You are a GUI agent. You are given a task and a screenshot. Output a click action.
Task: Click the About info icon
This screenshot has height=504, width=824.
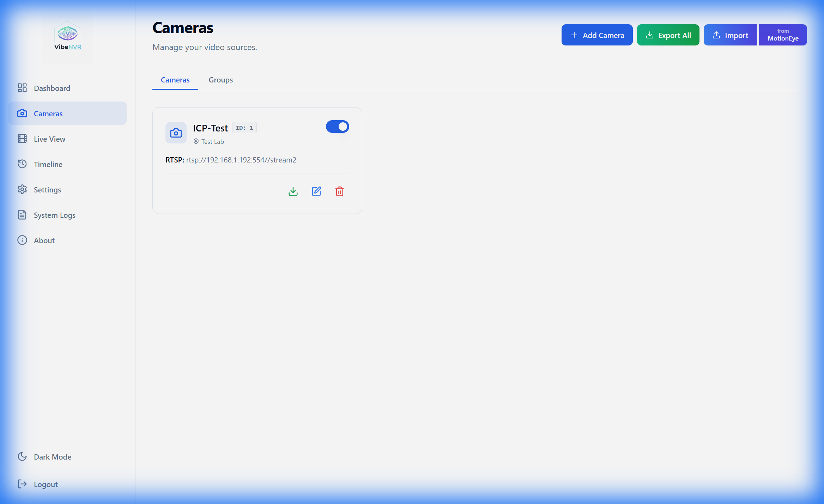tap(22, 240)
